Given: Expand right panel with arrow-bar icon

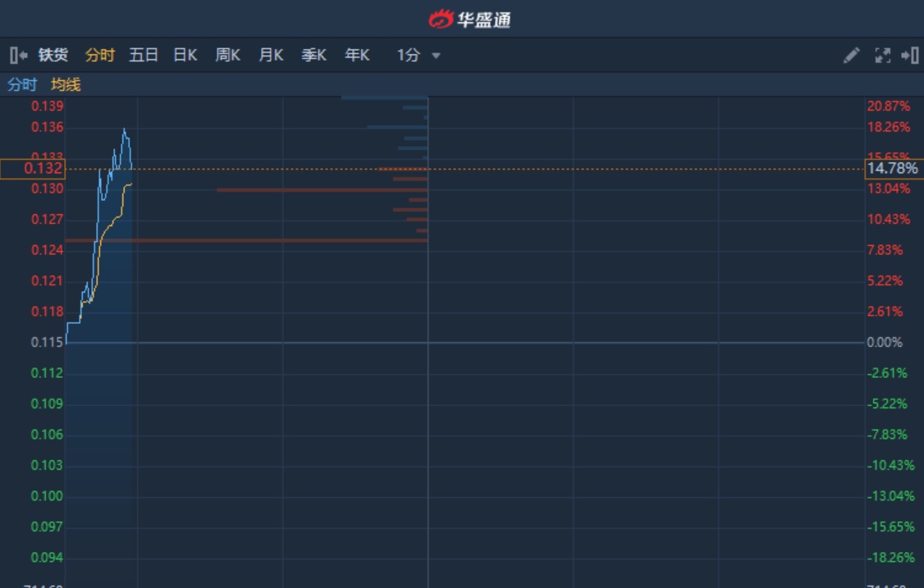Looking at the screenshot, I should [910, 56].
